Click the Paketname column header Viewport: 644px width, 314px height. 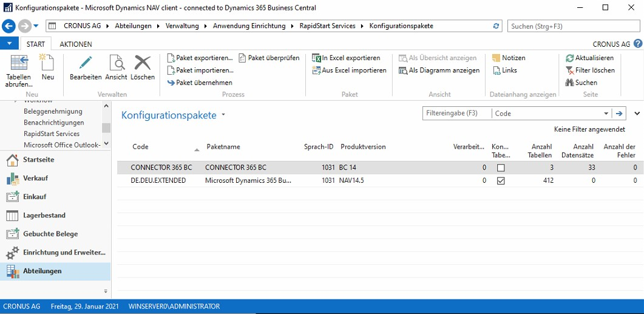coord(223,147)
